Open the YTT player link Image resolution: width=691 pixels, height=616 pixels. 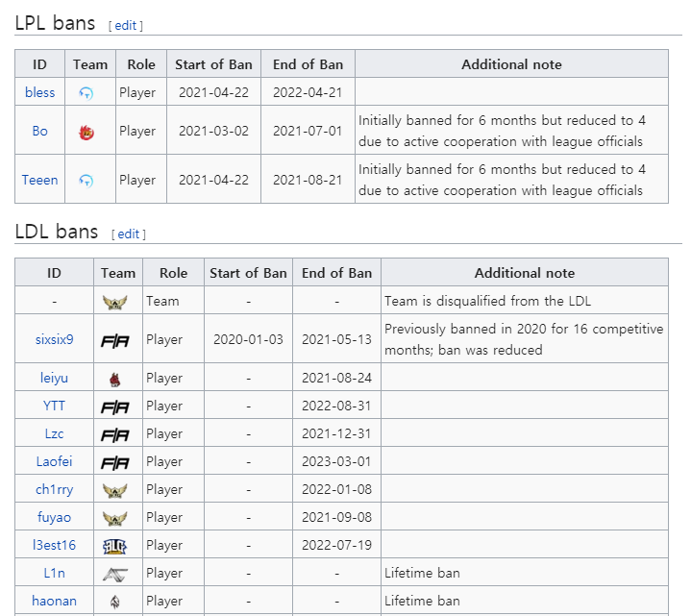click(x=54, y=406)
